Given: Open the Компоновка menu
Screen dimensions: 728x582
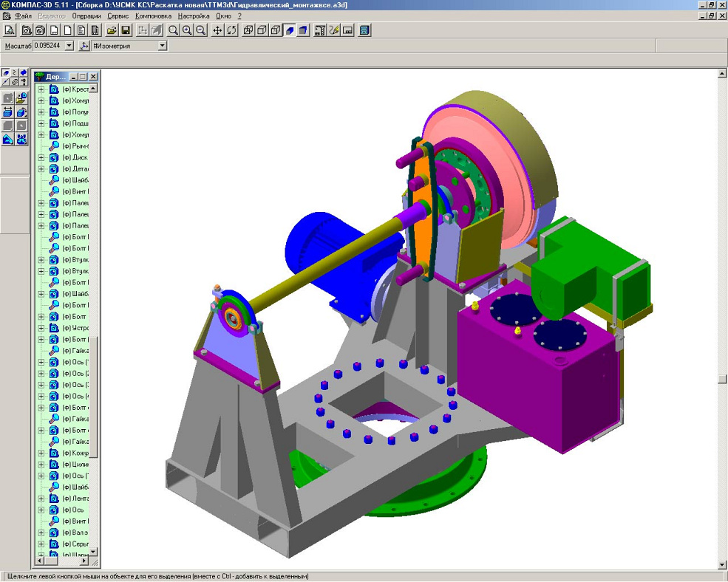Looking at the screenshot, I should coord(154,16).
